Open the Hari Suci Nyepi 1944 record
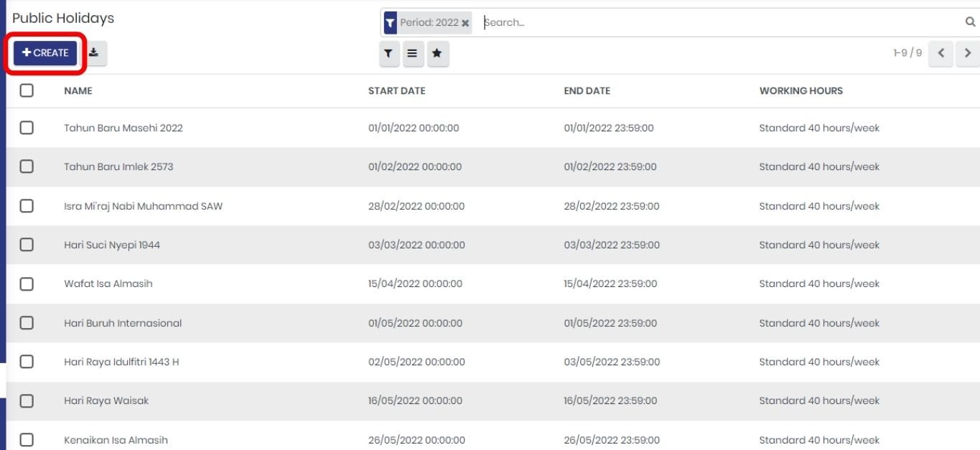980x450 pixels. [x=112, y=245]
